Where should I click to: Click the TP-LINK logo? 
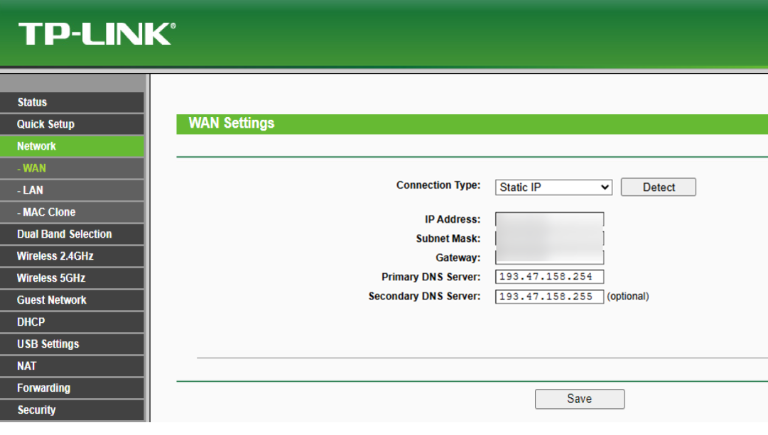[x=96, y=34]
